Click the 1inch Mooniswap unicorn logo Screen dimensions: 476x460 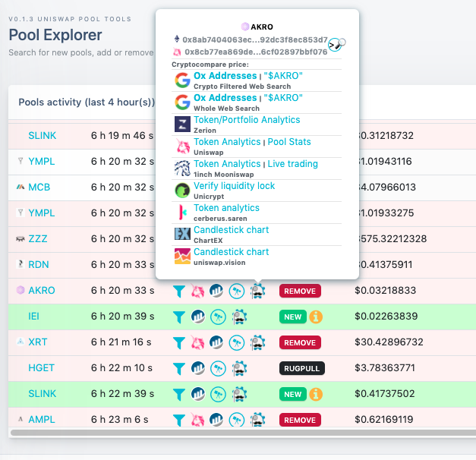tap(182, 169)
